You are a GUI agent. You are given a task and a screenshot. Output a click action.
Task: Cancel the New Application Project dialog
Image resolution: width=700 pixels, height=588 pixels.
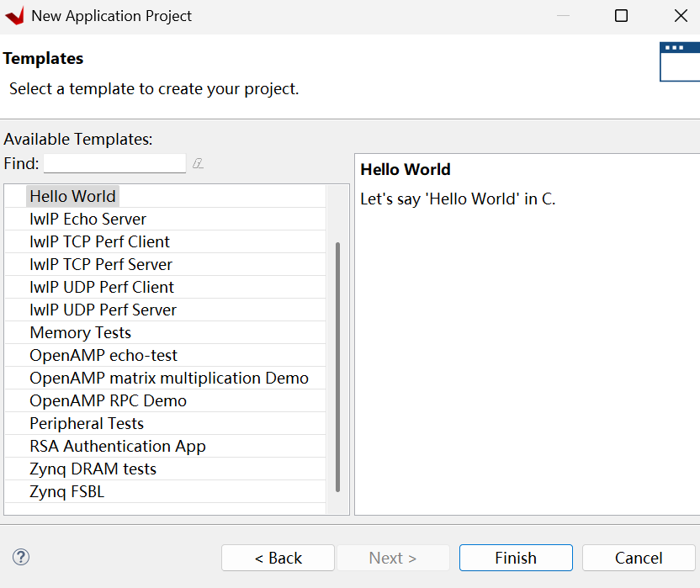[639, 558]
